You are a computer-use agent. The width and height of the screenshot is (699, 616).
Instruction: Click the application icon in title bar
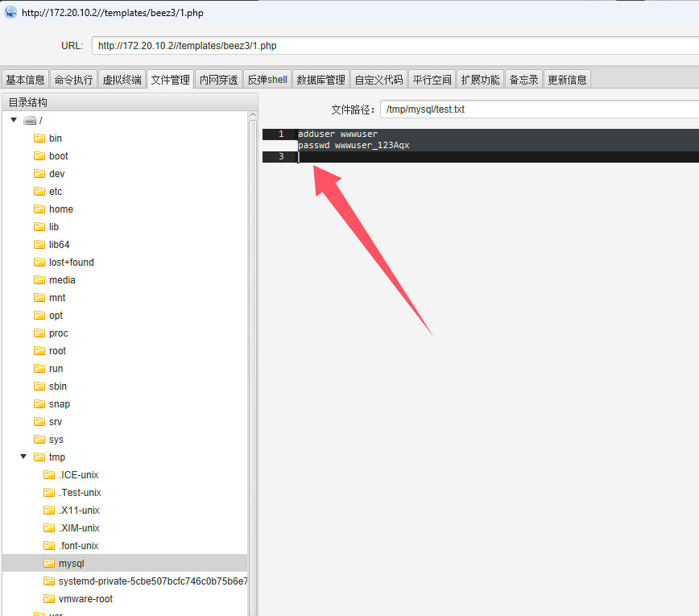[10, 12]
